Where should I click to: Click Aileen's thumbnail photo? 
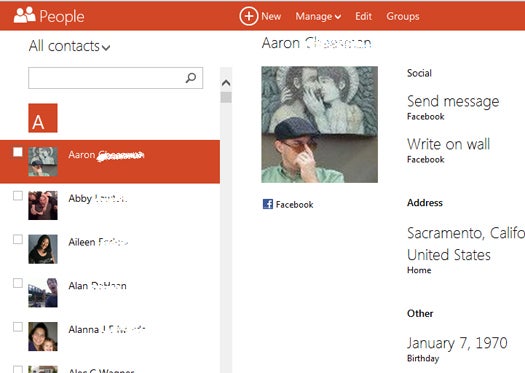point(43,249)
